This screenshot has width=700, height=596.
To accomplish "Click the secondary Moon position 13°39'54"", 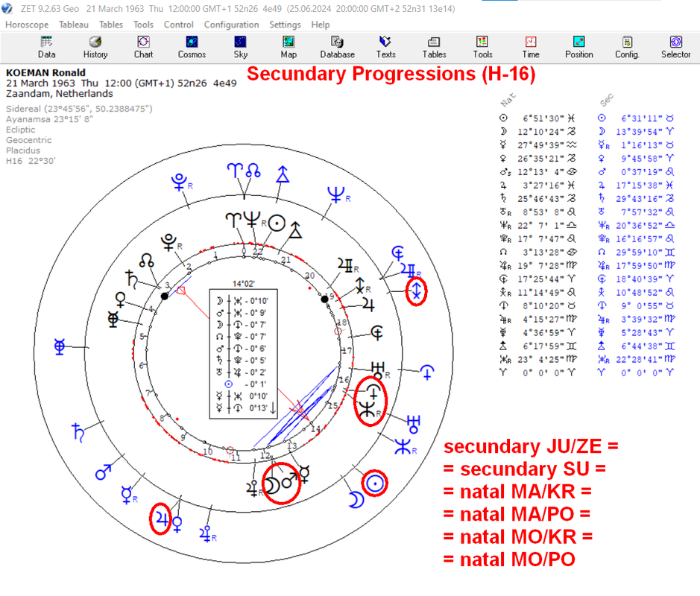I will (x=640, y=132).
